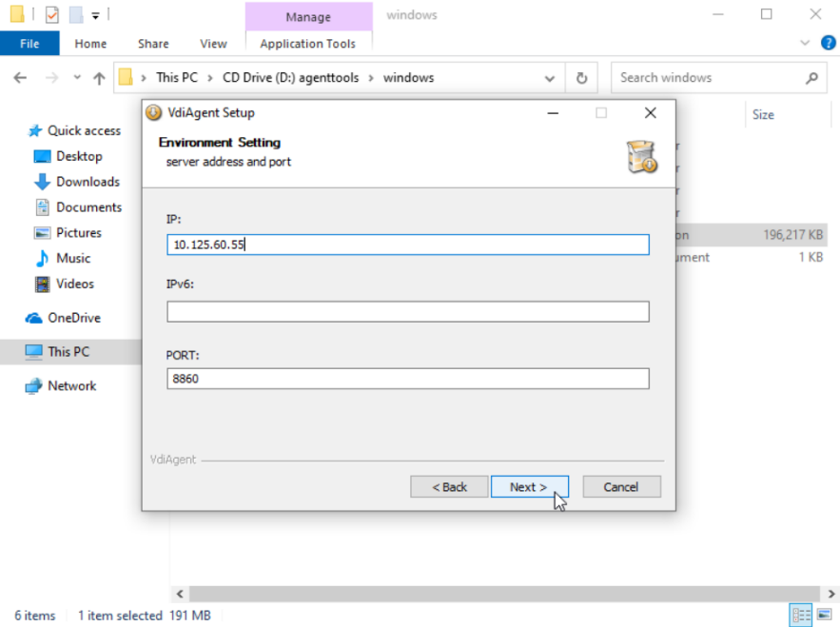Click the folder icon in the address bar

click(126, 77)
